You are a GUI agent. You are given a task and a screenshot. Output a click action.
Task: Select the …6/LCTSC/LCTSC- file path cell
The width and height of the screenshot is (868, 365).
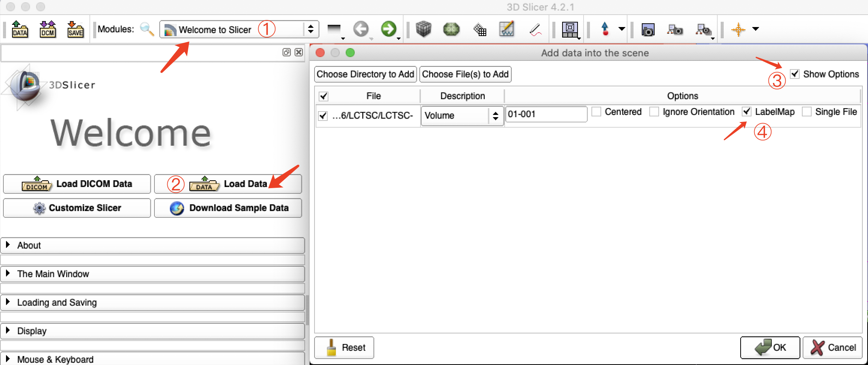[x=373, y=116]
